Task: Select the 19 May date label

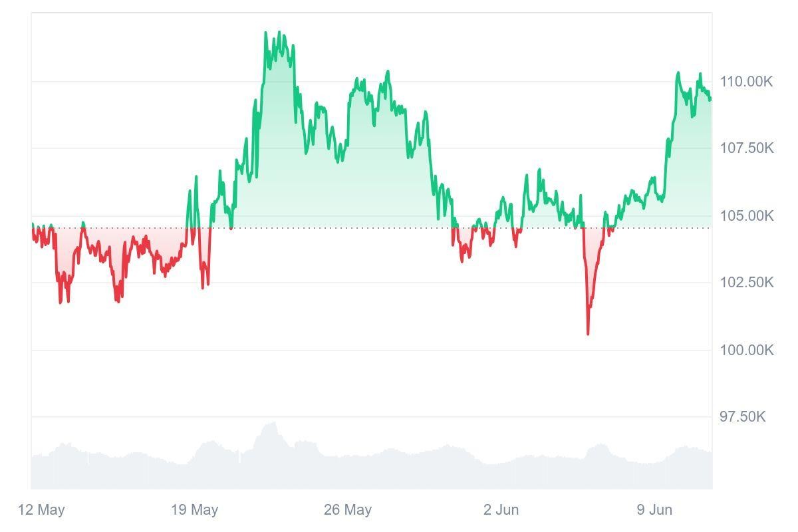Action: tap(194, 510)
